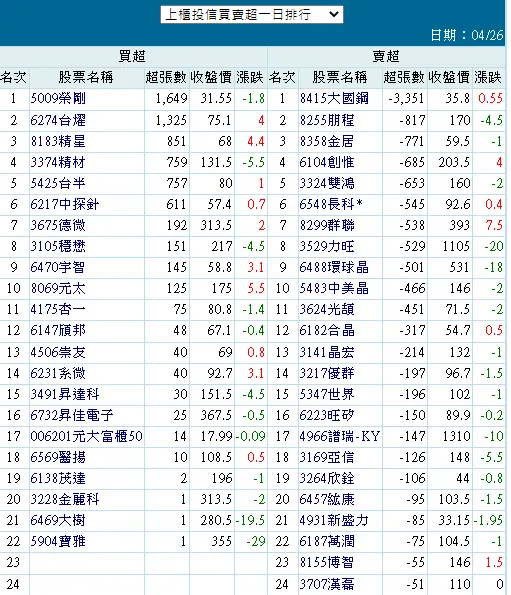Go to the 3624光頡 stock page

click(327, 309)
